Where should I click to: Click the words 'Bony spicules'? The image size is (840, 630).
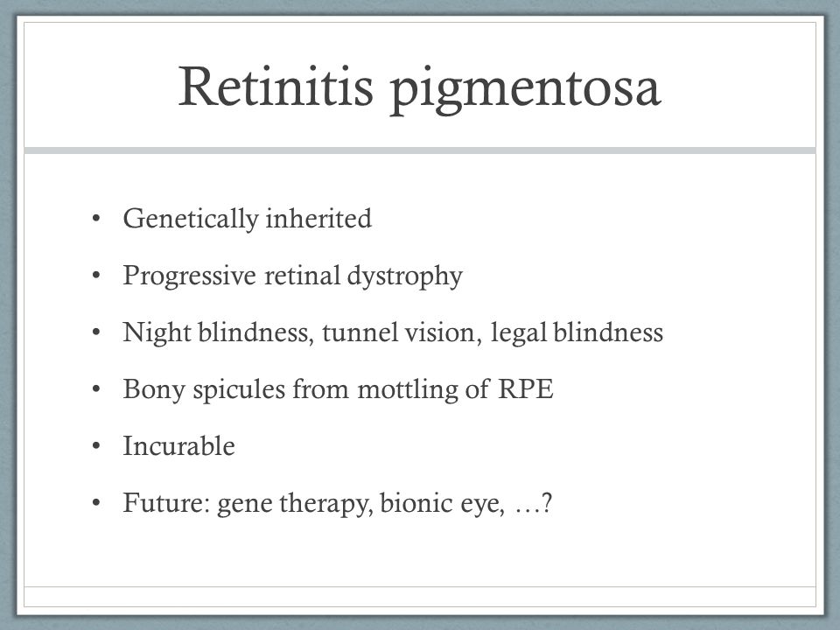tap(204, 389)
